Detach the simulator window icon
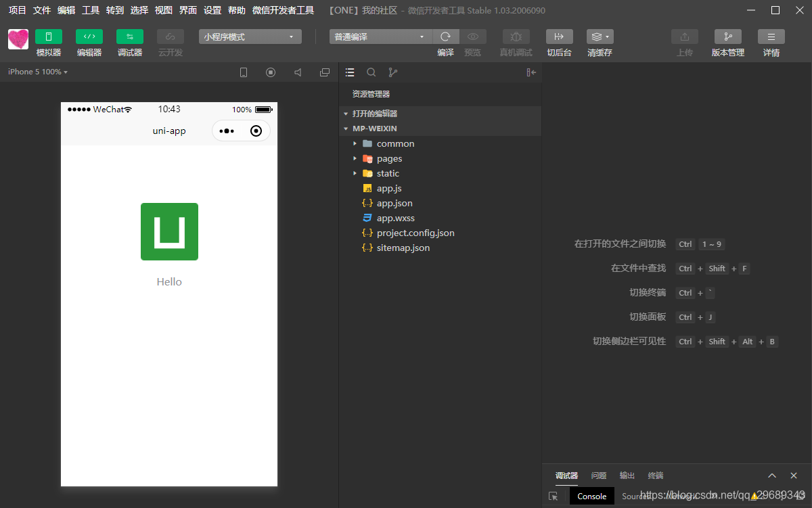 point(325,72)
